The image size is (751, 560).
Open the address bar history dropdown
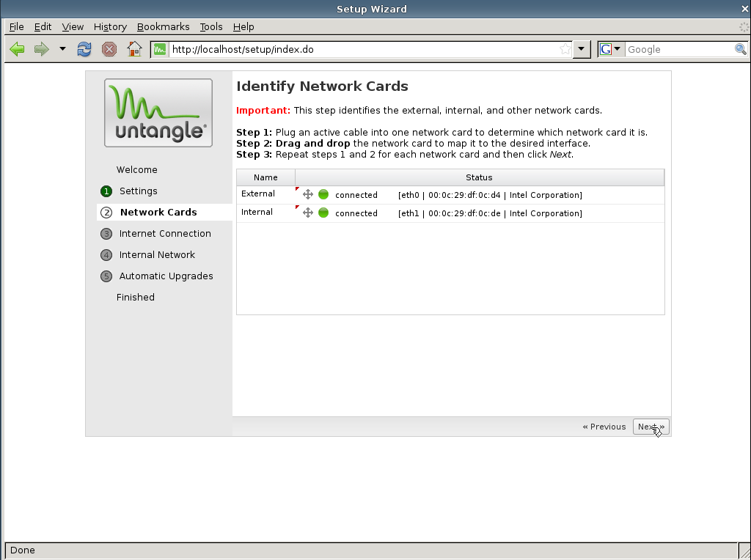click(x=582, y=49)
